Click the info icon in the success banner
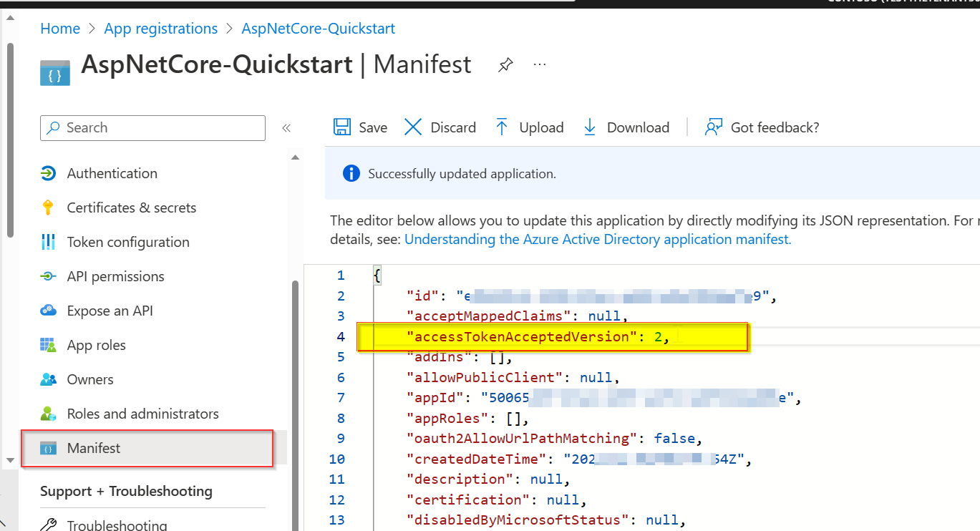Screen dimensions: 980x531 pyautogui.click(x=351, y=173)
